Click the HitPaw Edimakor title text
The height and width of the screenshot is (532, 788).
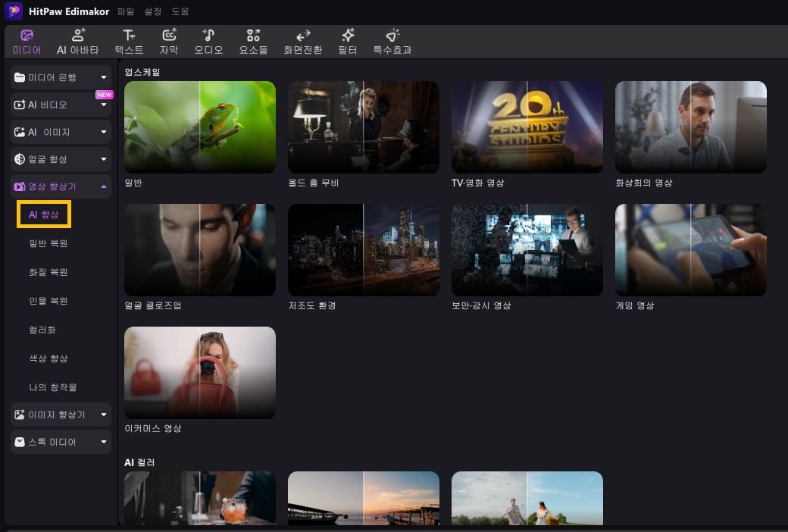point(69,11)
